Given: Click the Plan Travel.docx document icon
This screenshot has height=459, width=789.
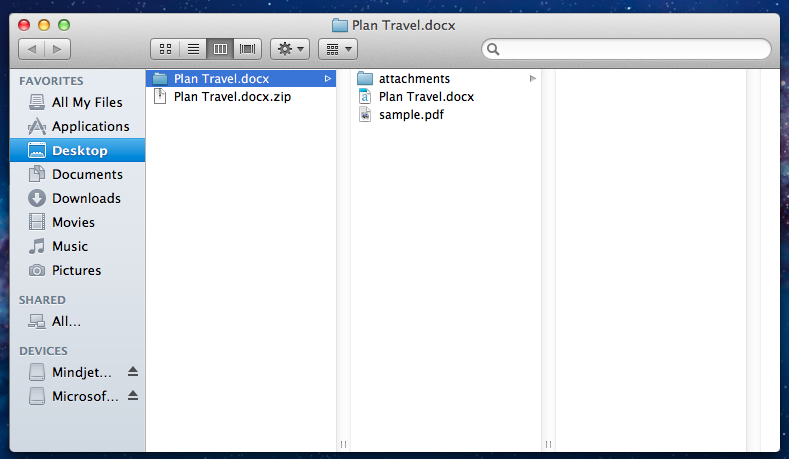Looking at the screenshot, I should [365, 96].
